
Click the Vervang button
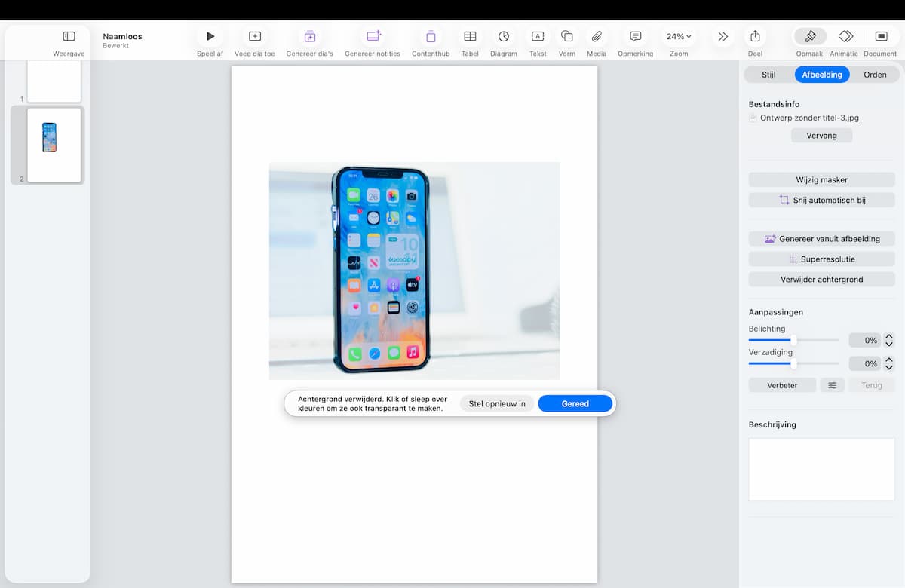coord(821,136)
